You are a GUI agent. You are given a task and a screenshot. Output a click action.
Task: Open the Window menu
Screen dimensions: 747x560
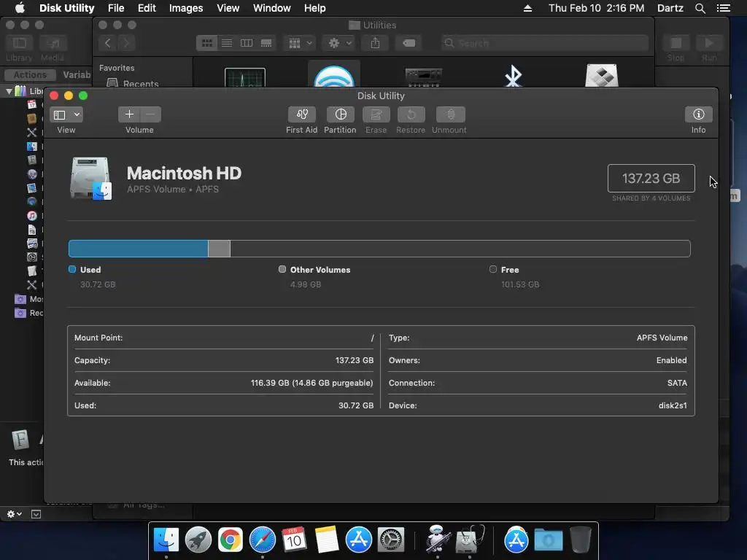coord(271,8)
